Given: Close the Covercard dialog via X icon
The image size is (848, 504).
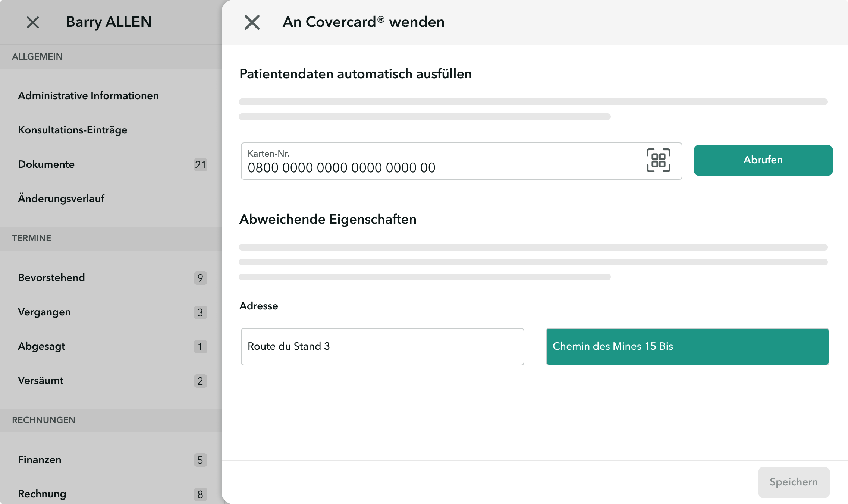Looking at the screenshot, I should coord(252,22).
